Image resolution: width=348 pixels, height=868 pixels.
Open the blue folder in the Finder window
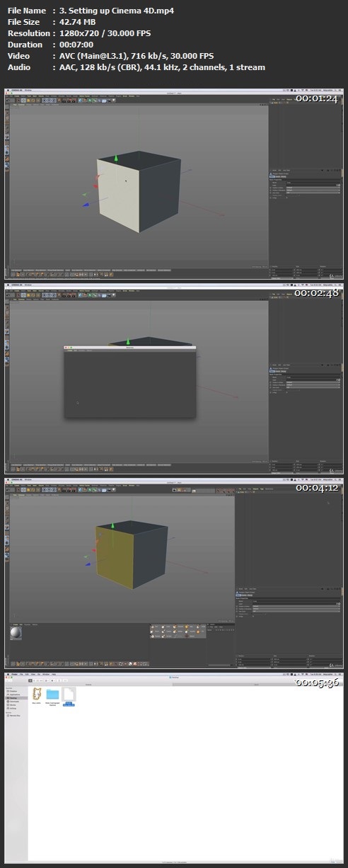coord(52,694)
